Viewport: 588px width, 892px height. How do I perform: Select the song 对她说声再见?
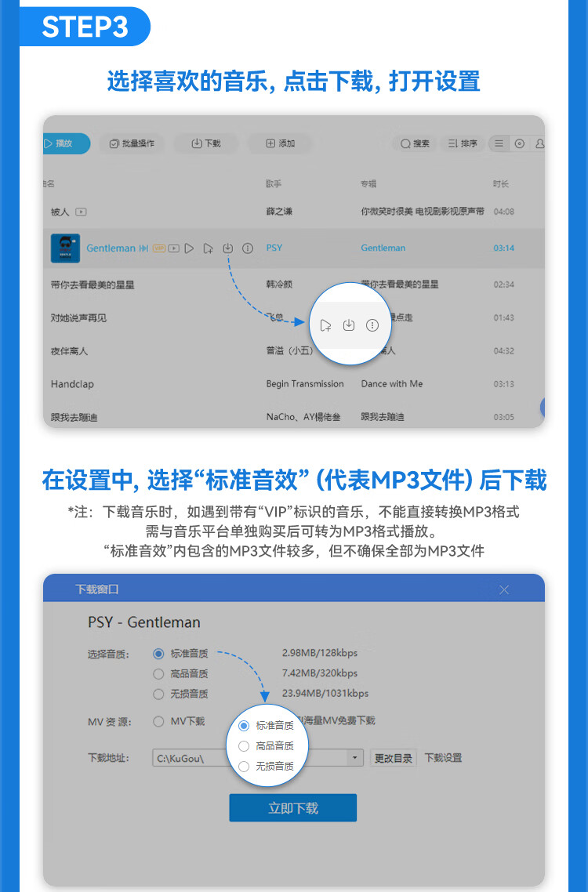click(78, 317)
